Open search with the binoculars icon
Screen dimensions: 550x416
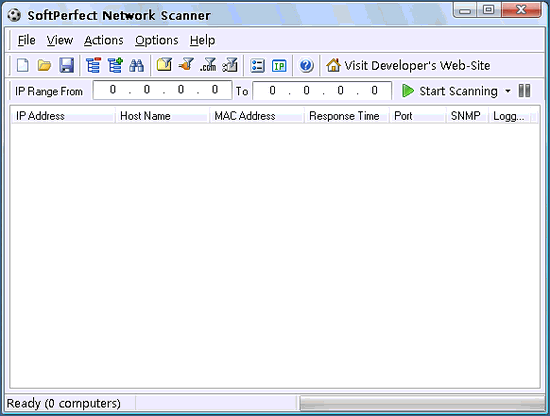click(136, 66)
